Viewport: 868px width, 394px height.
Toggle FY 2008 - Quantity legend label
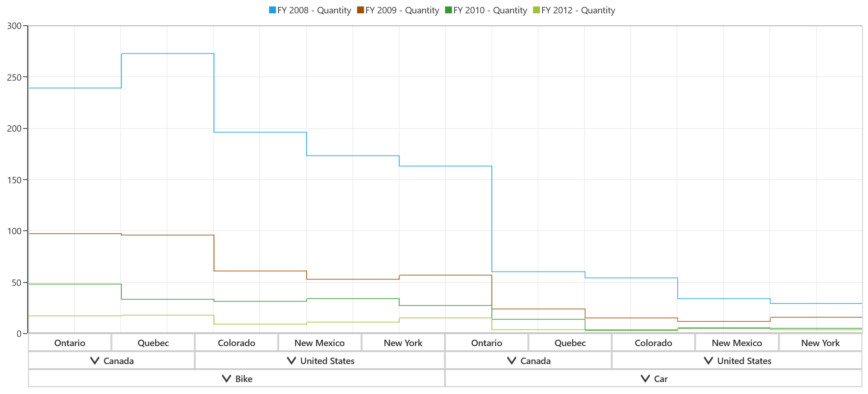coord(314,10)
